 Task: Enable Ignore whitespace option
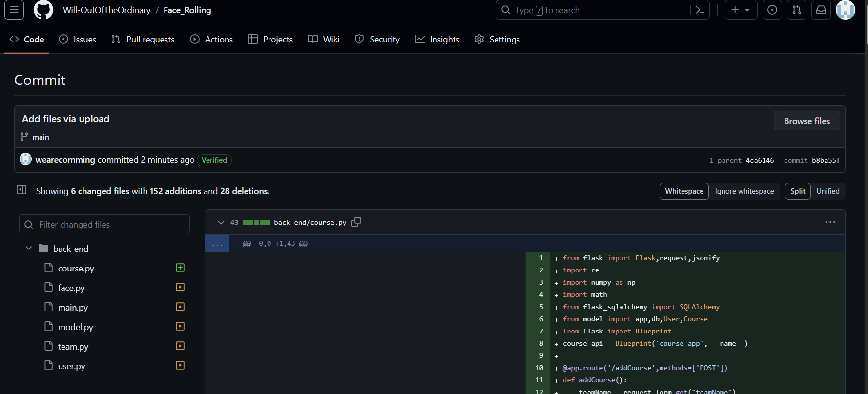pyautogui.click(x=744, y=191)
